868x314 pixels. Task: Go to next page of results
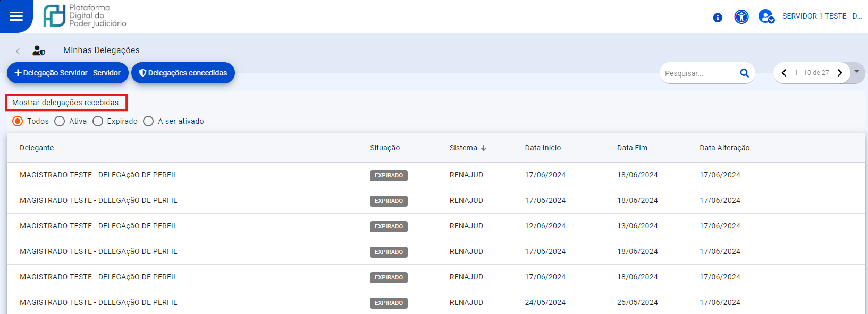tap(840, 73)
